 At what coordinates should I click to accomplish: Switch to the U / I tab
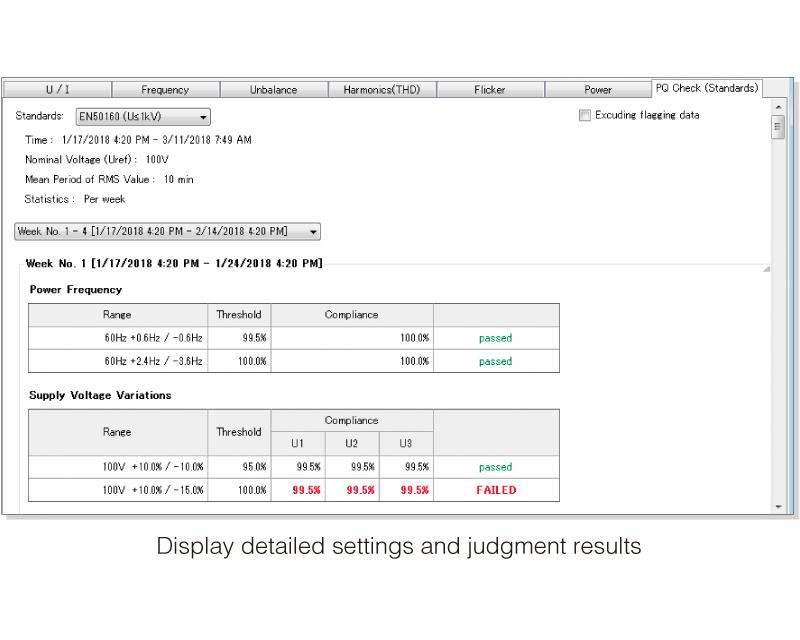[x=57, y=89]
